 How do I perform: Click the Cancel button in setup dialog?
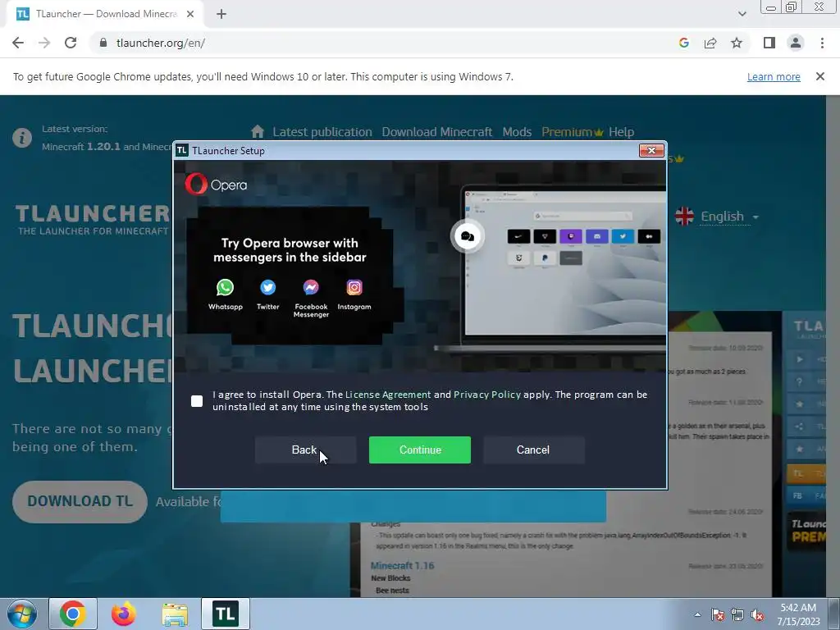(x=533, y=450)
